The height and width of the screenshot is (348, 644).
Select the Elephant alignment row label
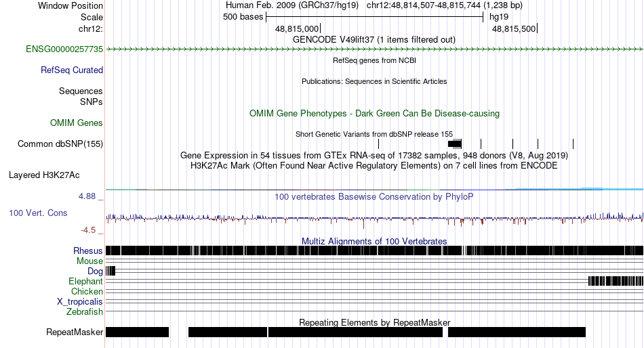coord(85,282)
